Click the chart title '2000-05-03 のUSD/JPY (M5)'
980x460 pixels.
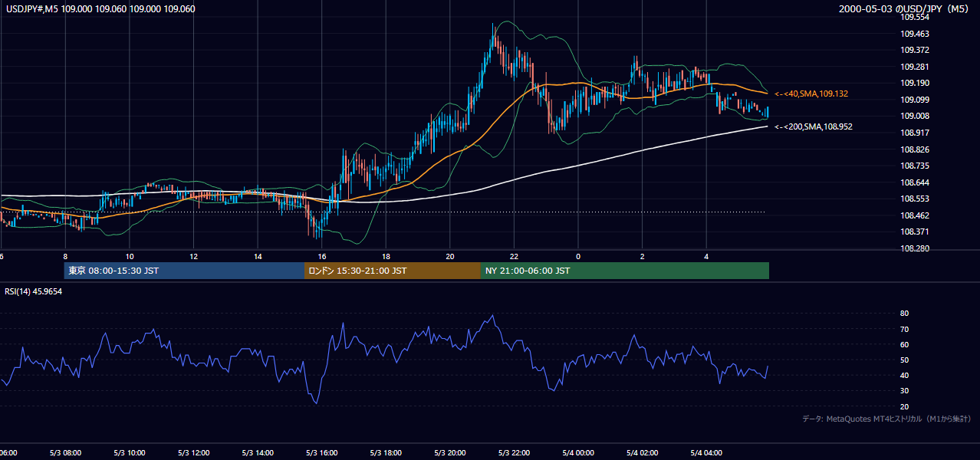coord(905,9)
